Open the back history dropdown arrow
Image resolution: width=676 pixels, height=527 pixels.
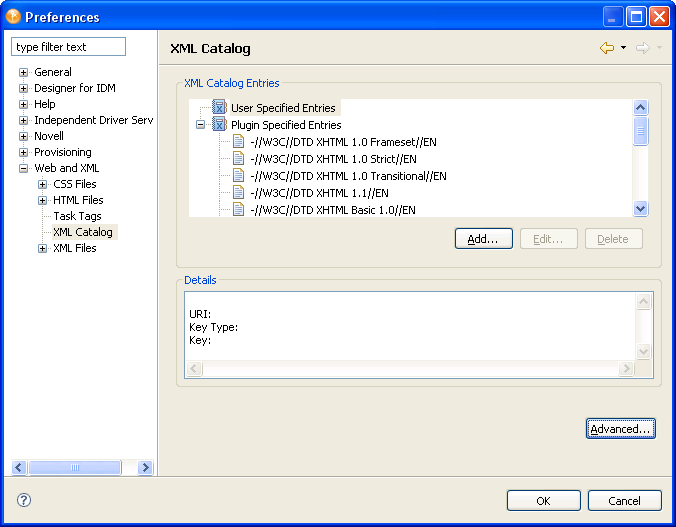[x=623, y=47]
